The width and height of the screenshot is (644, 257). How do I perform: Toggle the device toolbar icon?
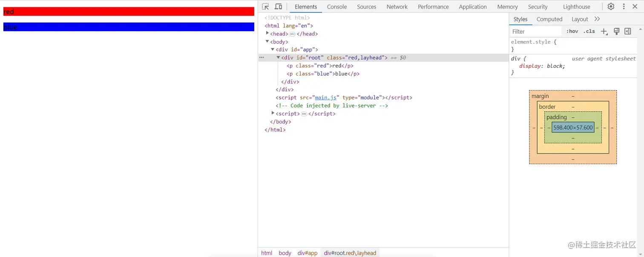click(278, 6)
